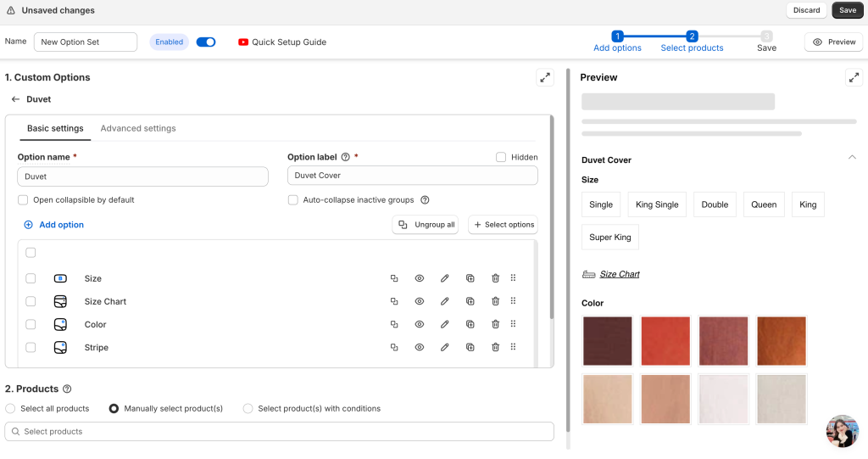This screenshot has height=459, width=868.
Task: Open the YouTube Quick Setup Guide
Action: tap(281, 42)
